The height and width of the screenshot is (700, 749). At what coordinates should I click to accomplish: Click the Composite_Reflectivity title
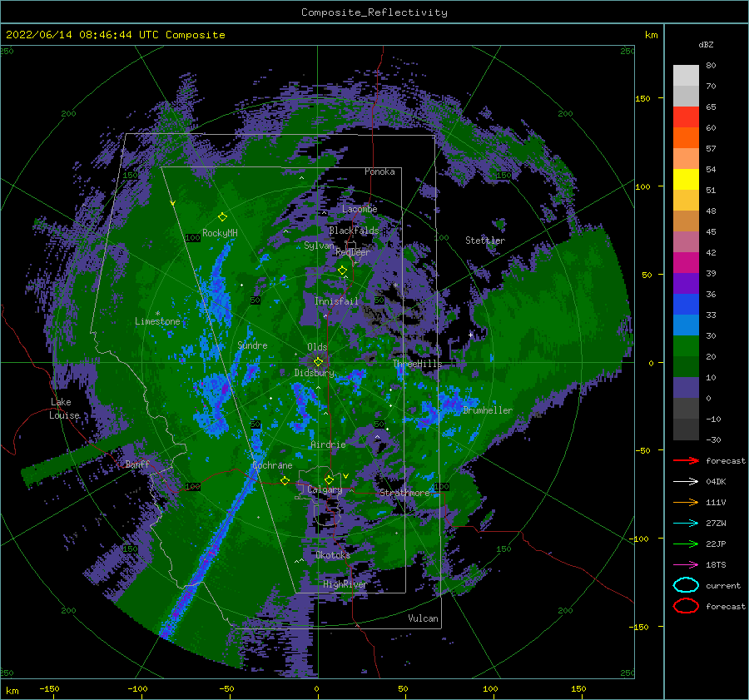(x=374, y=12)
